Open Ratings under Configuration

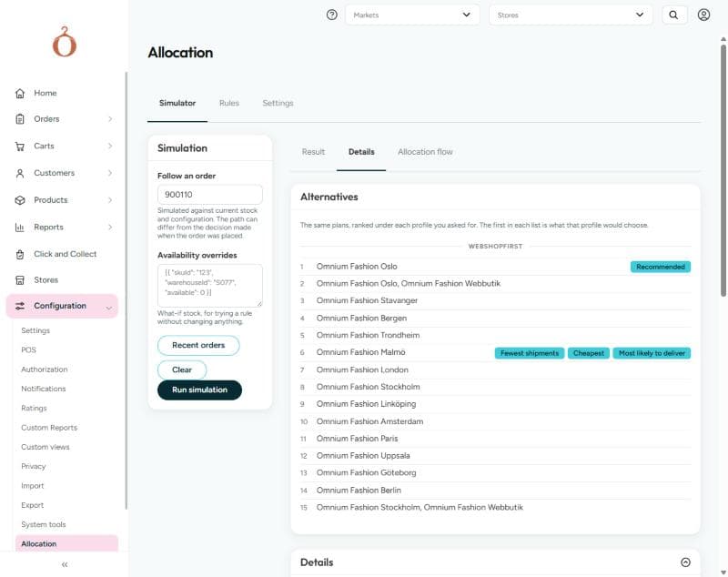tap(34, 409)
